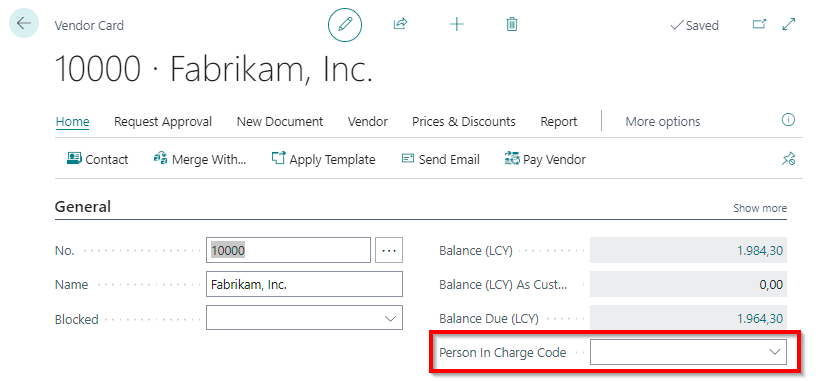Viewport: 835px width, 381px height.
Task: Click the title 10000 · Fabrikam, Inc.
Action: click(x=213, y=69)
